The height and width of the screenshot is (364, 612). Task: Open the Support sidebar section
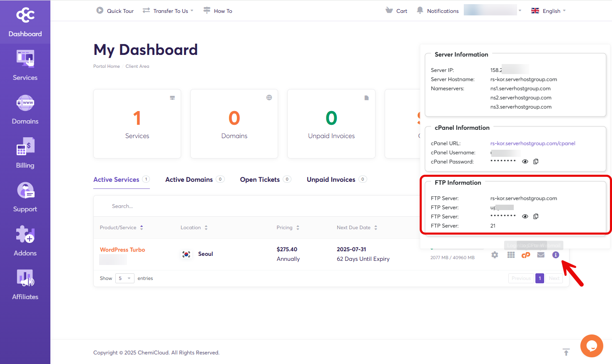[25, 197]
